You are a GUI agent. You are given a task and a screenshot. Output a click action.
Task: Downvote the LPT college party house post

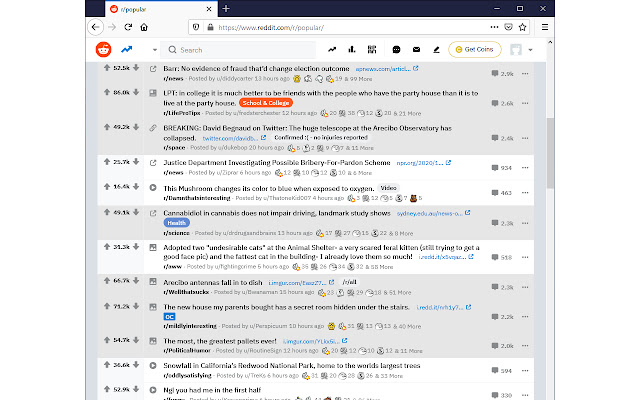tap(136, 92)
